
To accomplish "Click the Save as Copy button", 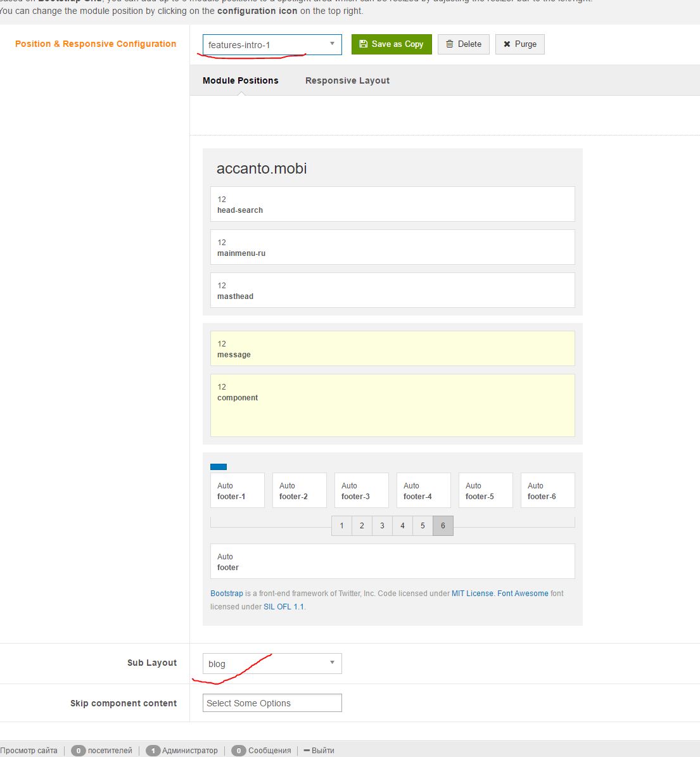I will tap(391, 44).
